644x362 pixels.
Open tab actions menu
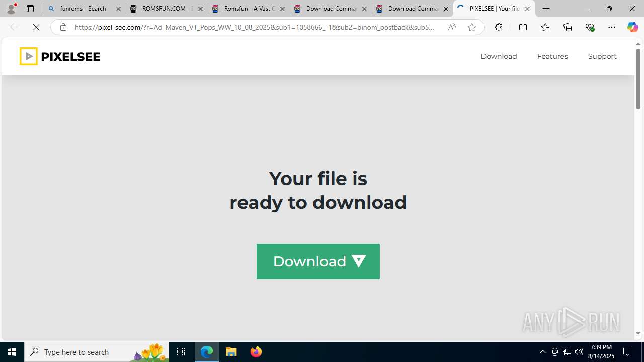point(30,9)
